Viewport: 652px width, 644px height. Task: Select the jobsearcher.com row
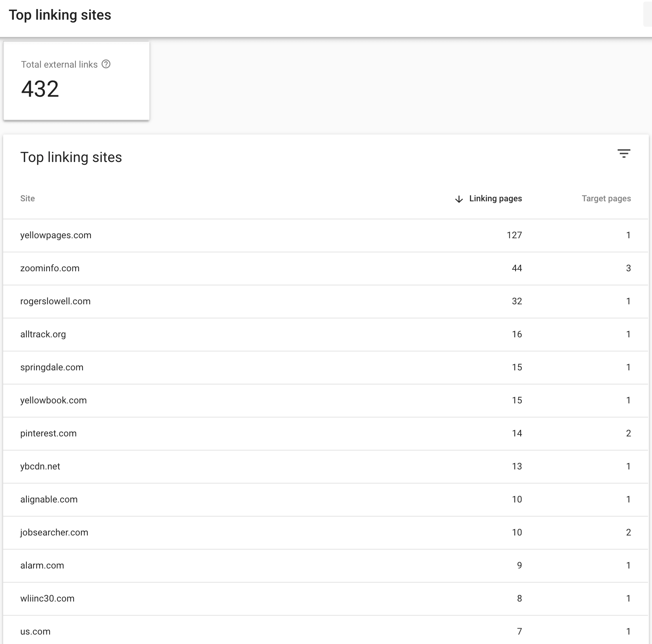coord(54,532)
